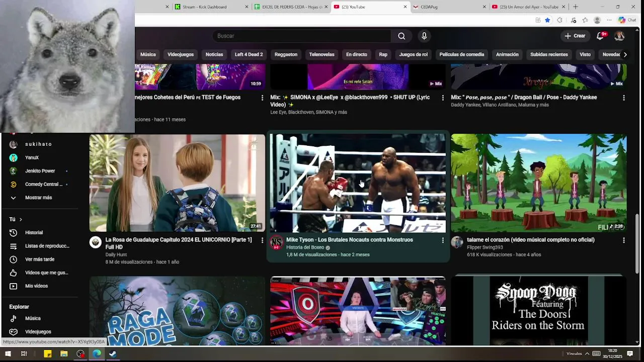Open Steam from the taskbar

[113, 354]
